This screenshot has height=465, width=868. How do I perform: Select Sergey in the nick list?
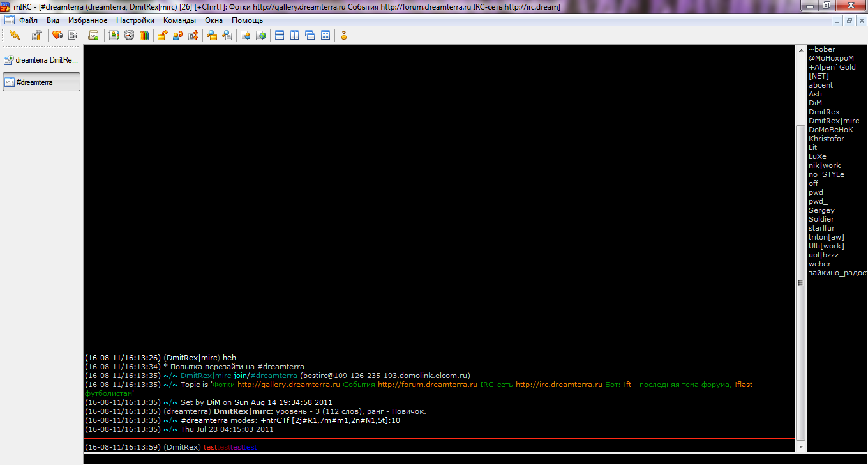coord(821,210)
